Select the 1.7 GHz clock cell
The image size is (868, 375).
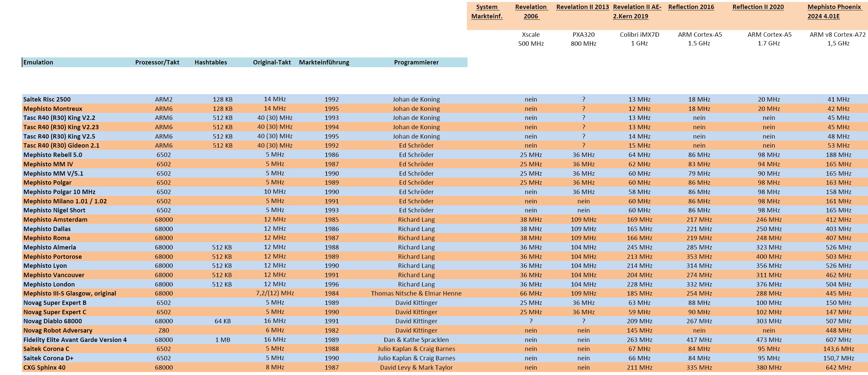(x=769, y=43)
